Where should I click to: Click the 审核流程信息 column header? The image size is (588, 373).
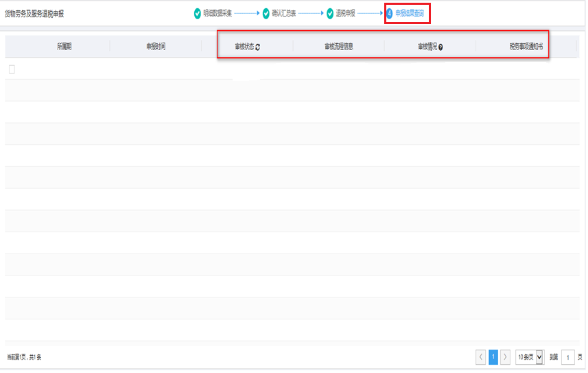click(x=339, y=47)
